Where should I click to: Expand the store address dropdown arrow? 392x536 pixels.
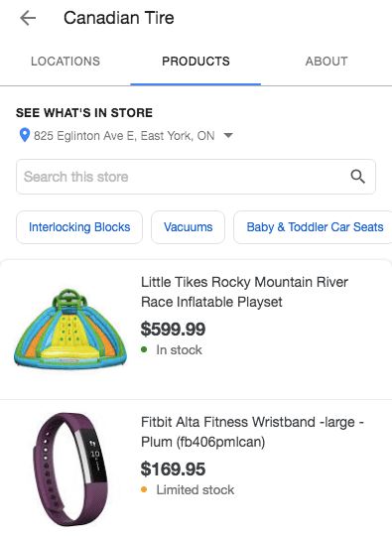click(228, 135)
